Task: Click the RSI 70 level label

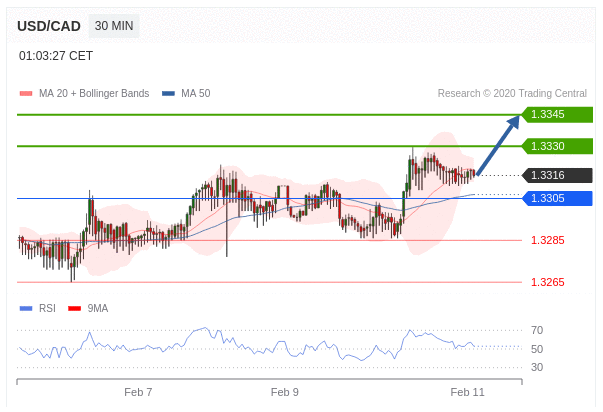Action: (x=537, y=330)
